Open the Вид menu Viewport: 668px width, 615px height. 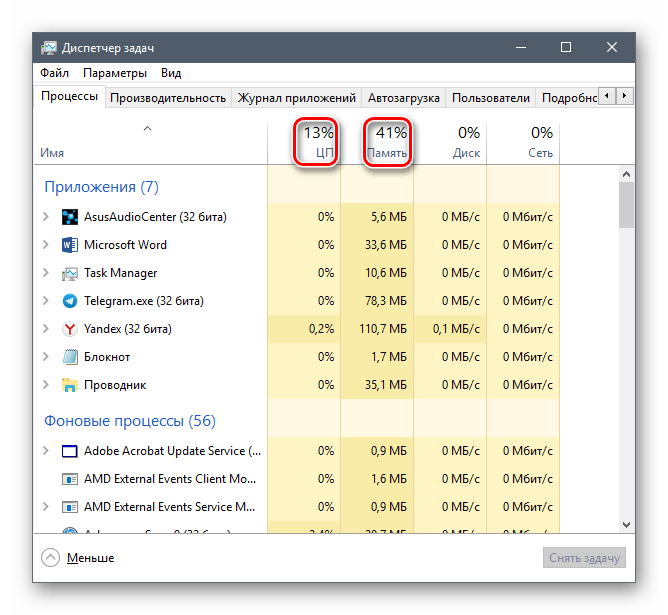pos(171,73)
